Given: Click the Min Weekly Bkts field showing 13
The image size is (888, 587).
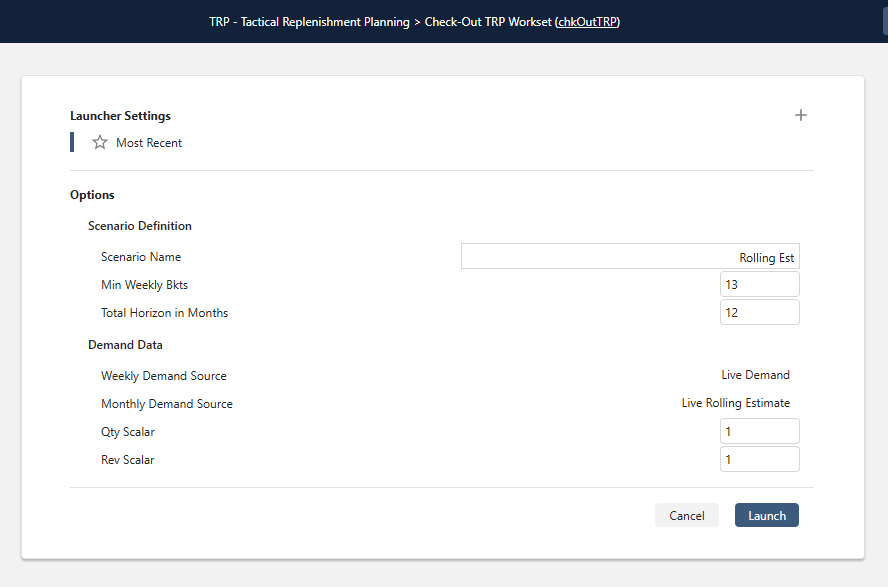Looking at the screenshot, I should pyautogui.click(x=759, y=283).
